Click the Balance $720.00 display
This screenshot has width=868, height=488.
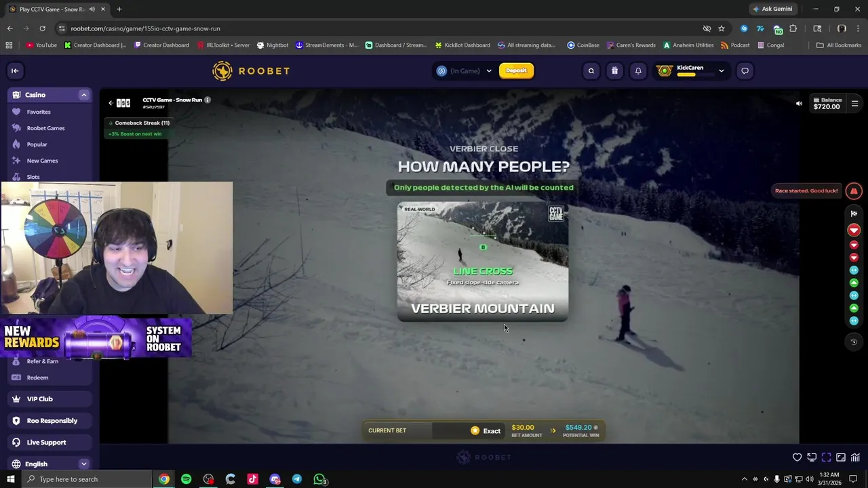[826, 103]
